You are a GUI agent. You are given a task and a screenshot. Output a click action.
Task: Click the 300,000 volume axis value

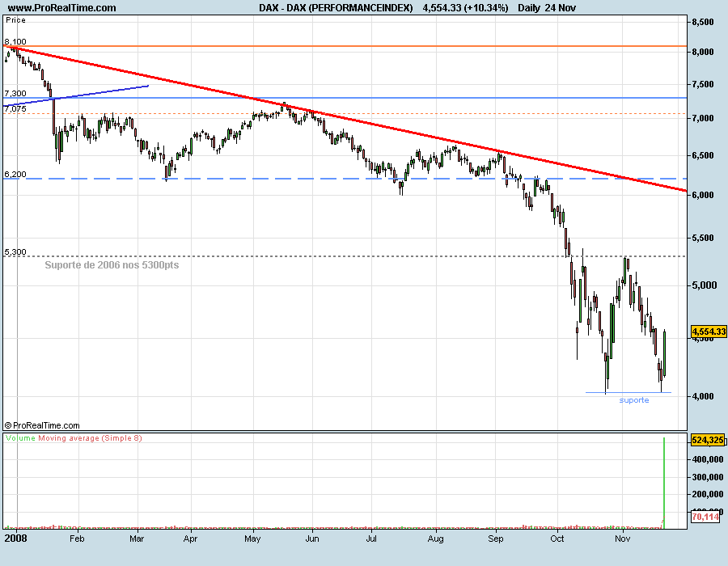coord(708,477)
